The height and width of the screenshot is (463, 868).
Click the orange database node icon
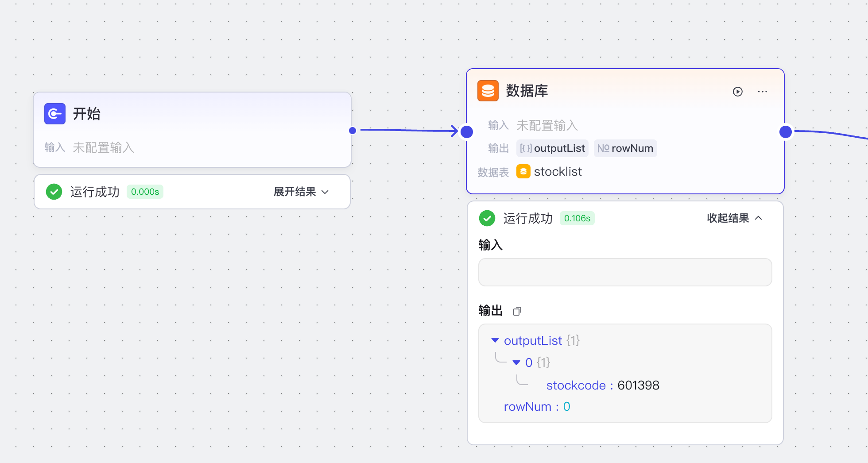(488, 91)
